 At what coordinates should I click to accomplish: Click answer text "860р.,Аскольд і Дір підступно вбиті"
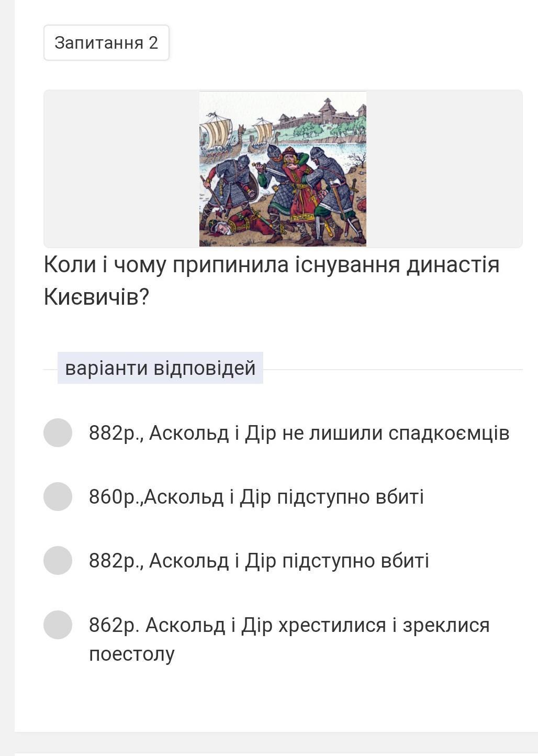(x=256, y=497)
